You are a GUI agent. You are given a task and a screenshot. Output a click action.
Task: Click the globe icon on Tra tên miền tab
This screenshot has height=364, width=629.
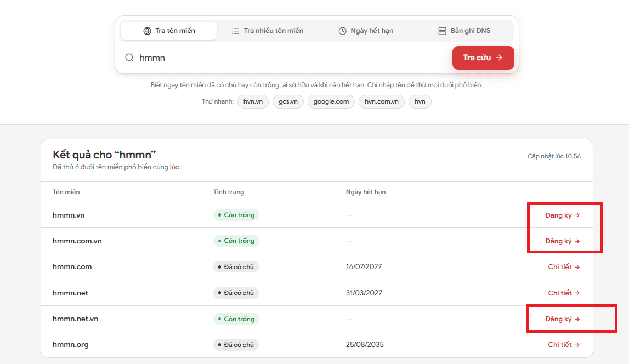(147, 31)
